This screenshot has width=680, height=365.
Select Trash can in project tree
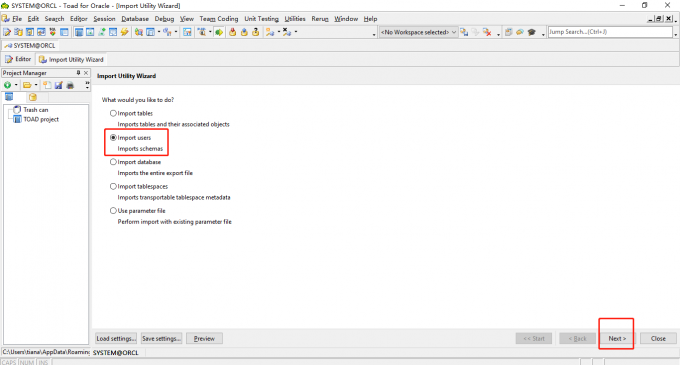(36, 110)
